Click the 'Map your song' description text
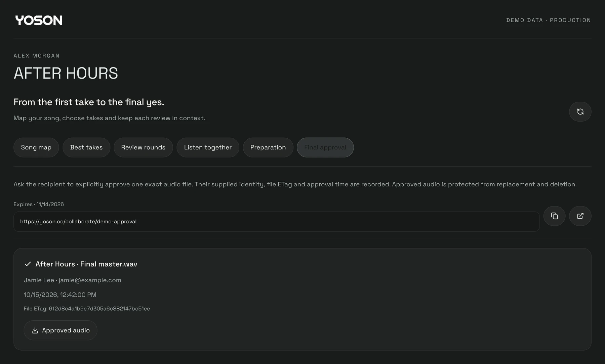Image resolution: width=605 pixels, height=364 pixels. point(109,118)
